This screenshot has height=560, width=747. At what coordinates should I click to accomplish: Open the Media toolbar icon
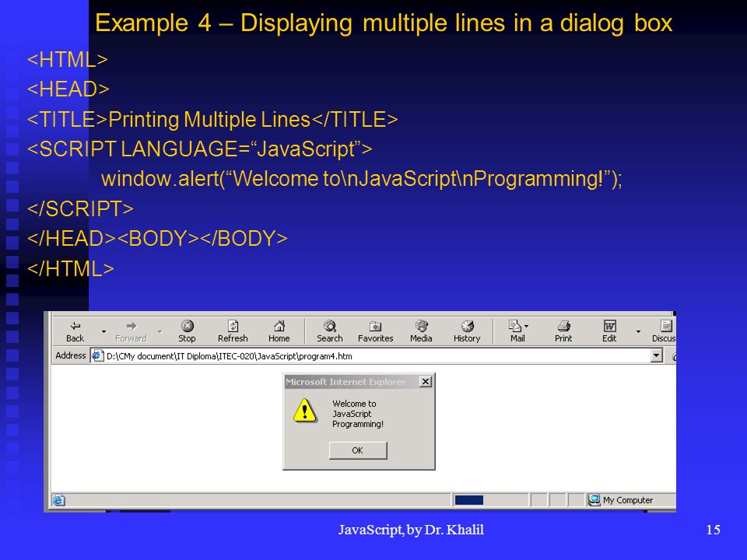click(x=421, y=326)
